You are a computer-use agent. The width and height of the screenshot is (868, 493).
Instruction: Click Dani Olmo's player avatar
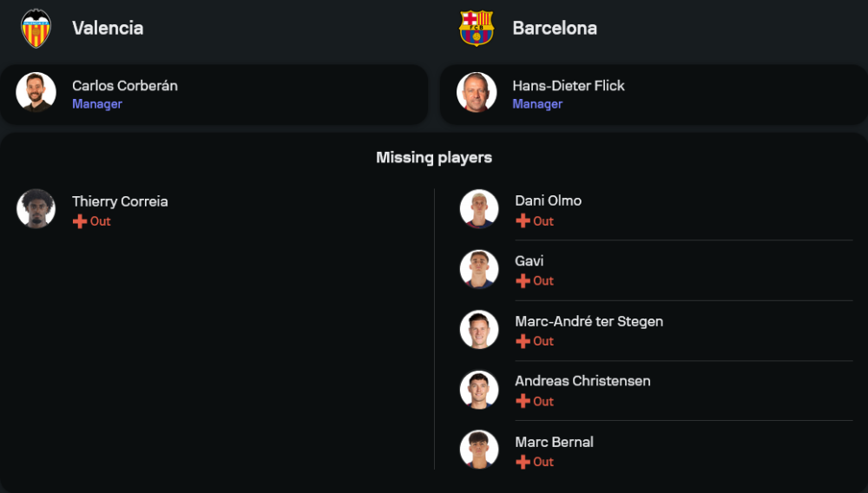479,209
